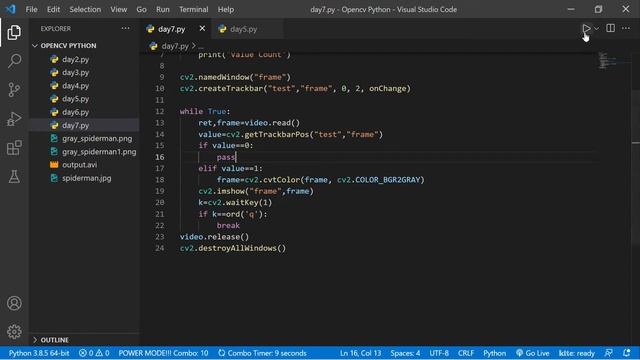Open editor More Actions ellipsis
Viewport: 640px width, 360px height.
(626, 28)
